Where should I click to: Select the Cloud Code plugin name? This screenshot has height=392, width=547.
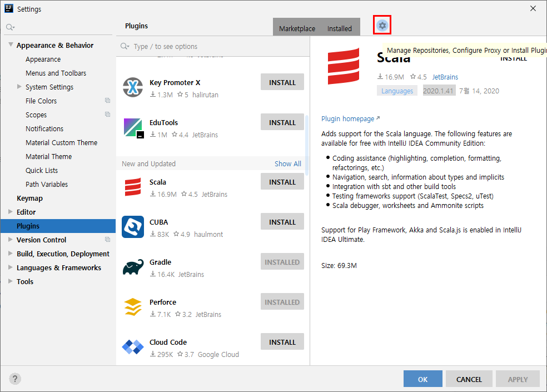(x=168, y=343)
